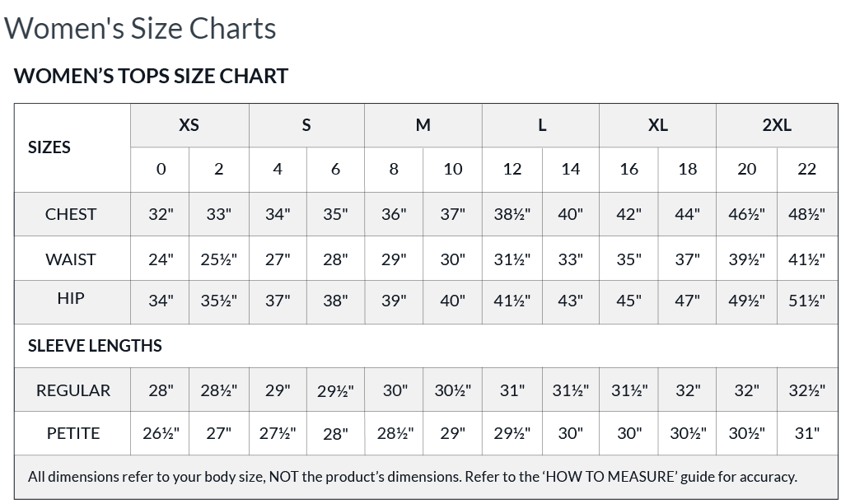Select the 2XL size column header
Screen dimensions: 841x504
point(776,125)
